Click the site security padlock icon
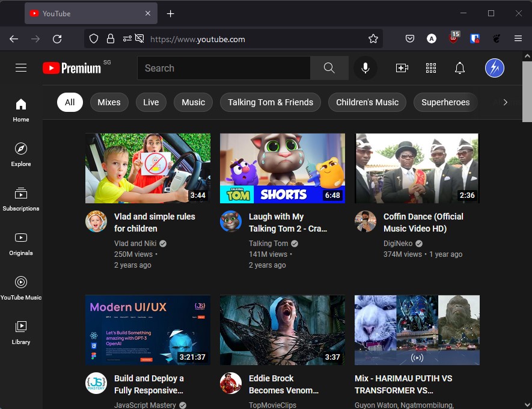 tap(111, 38)
